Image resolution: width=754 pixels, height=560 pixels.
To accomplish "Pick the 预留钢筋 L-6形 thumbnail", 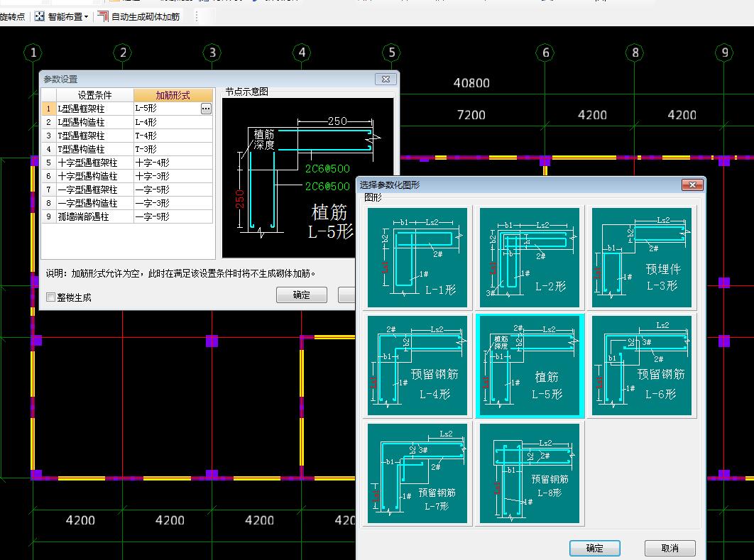I will click(x=642, y=366).
